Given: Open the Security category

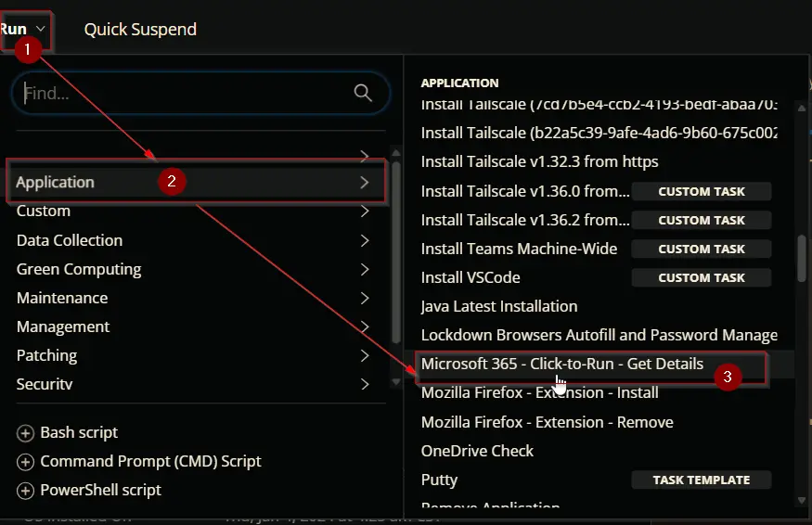Looking at the screenshot, I should (45, 384).
